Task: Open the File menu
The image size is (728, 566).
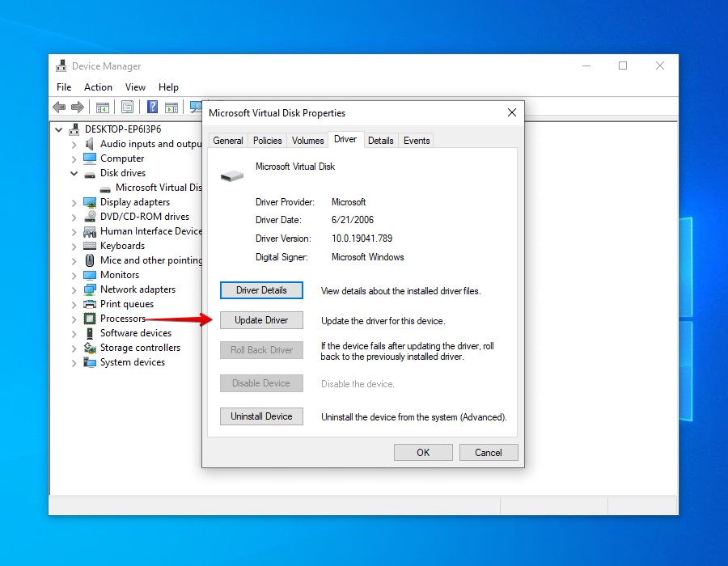Action: tap(64, 87)
